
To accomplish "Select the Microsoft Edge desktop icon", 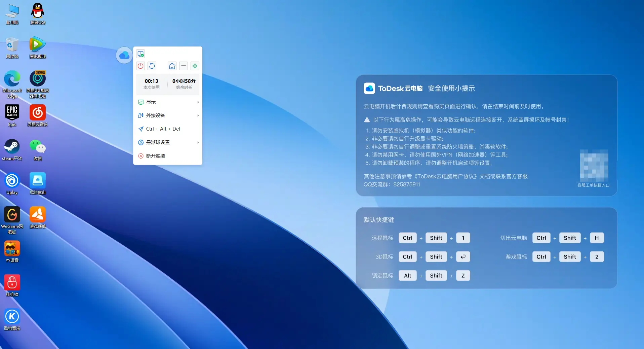I will tap(12, 84).
